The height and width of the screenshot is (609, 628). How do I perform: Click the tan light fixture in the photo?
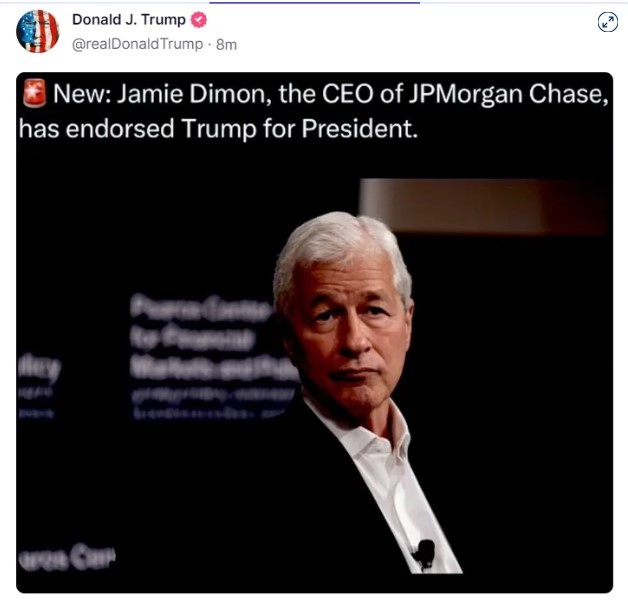485,206
